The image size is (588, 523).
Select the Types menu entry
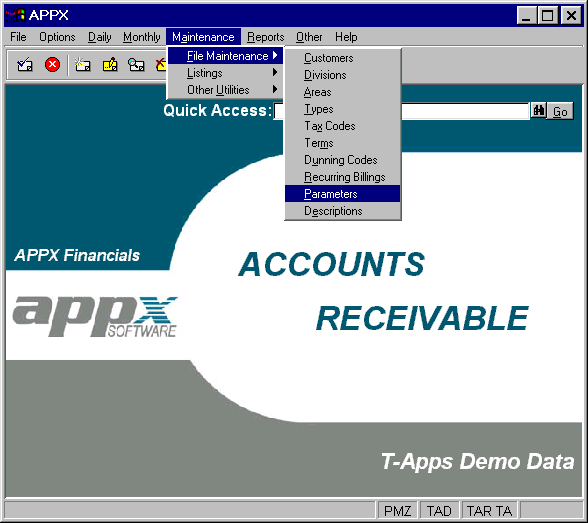(342, 109)
